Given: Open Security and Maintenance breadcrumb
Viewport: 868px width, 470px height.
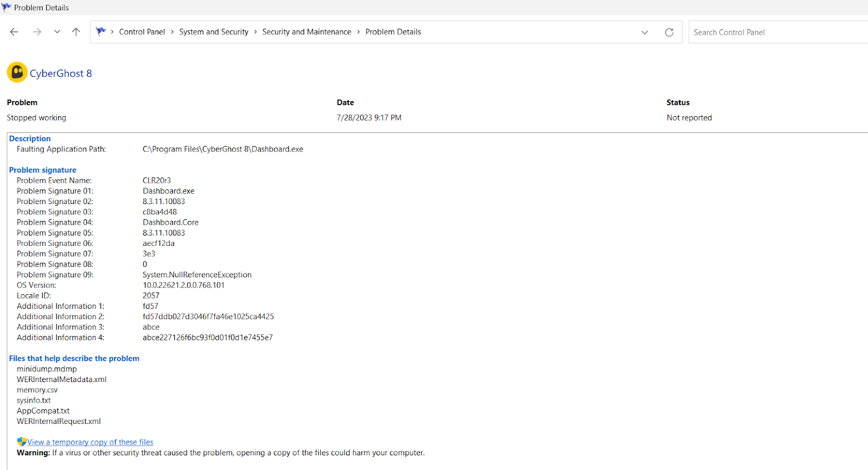Looking at the screenshot, I should tap(307, 32).
